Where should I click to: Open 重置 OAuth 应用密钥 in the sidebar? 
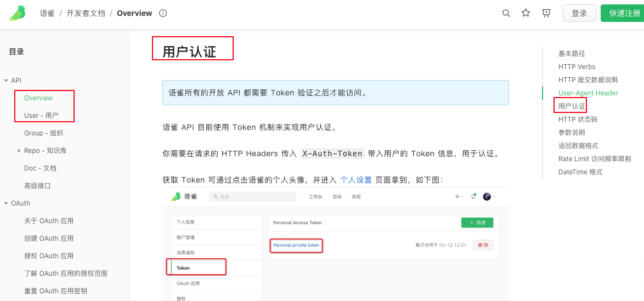tap(55, 291)
